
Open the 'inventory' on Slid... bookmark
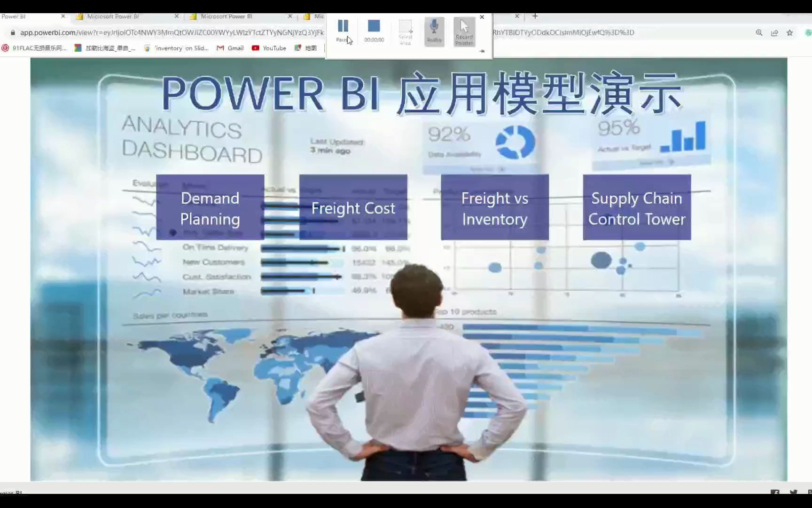point(176,48)
